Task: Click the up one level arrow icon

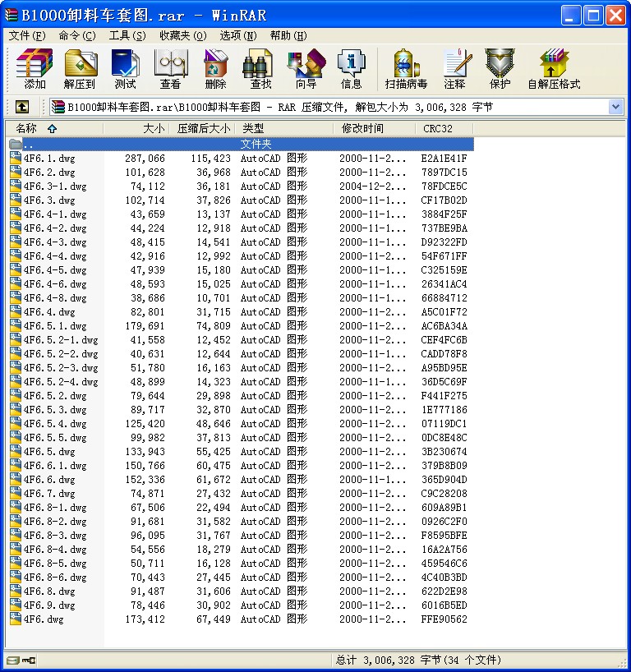Action: point(22,107)
